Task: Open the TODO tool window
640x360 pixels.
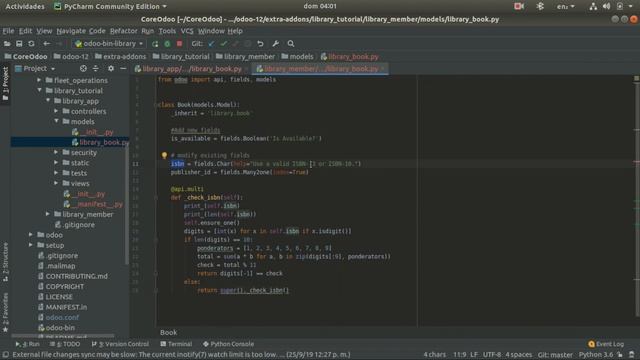Action: (x=65, y=344)
